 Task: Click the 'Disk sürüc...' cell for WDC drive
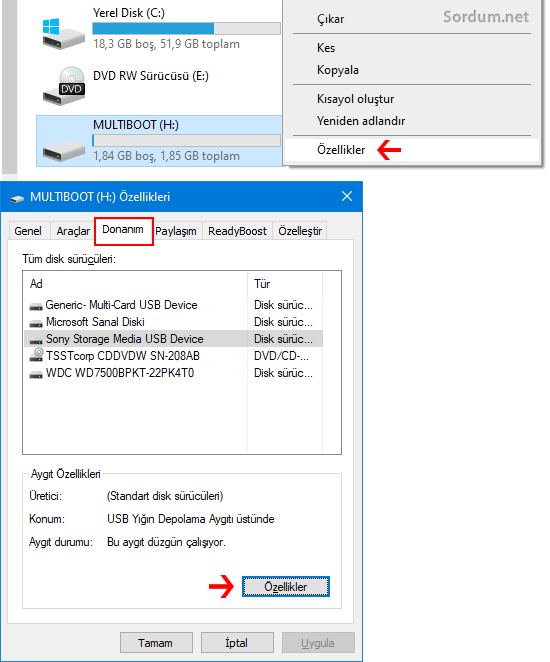283,373
